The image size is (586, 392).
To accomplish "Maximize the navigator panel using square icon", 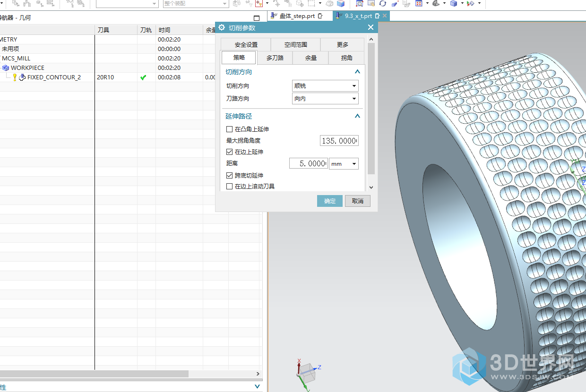I will pyautogui.click(x=257, y=18).
